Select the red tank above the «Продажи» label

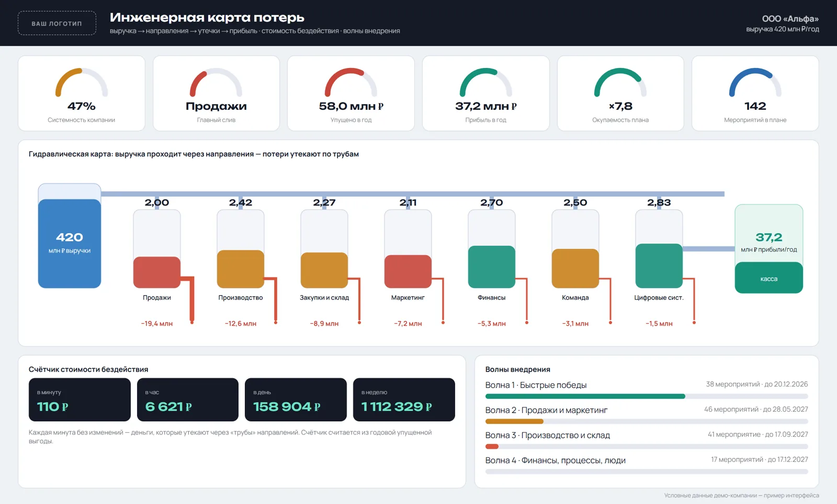tap(157, 249)
